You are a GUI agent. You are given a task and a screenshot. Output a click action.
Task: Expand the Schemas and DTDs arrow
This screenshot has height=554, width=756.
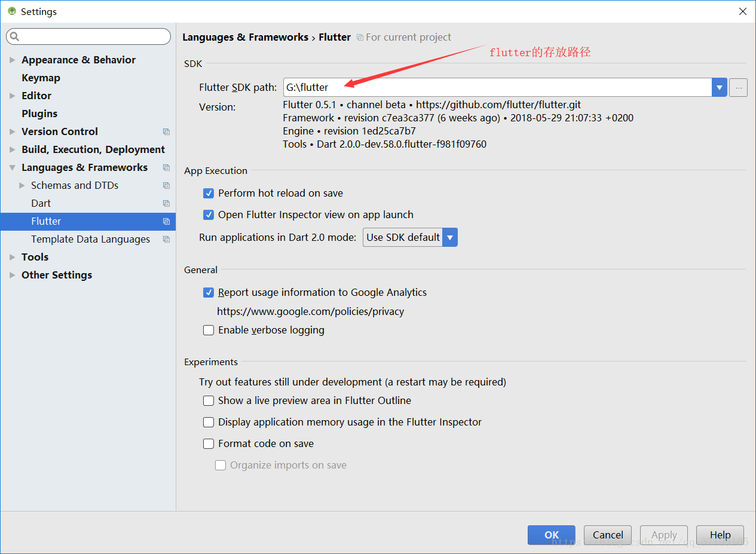pos(22,185)
